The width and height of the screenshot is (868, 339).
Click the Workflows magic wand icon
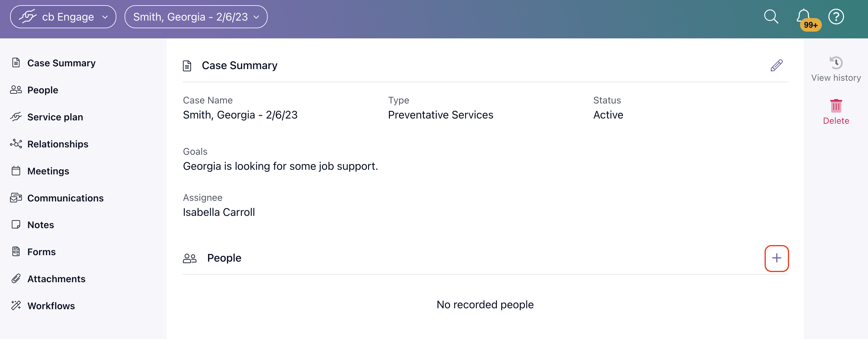[x=16, y=305]
